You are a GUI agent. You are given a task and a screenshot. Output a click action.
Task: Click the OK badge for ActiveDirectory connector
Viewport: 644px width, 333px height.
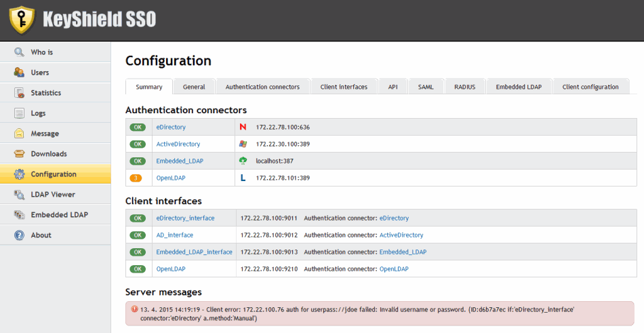[x=138, y=144]
